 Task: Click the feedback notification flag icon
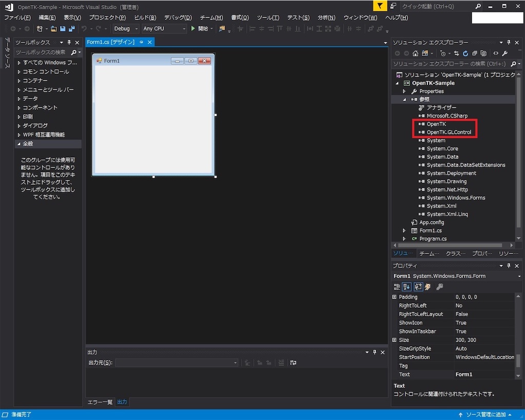tap(380, 6)
